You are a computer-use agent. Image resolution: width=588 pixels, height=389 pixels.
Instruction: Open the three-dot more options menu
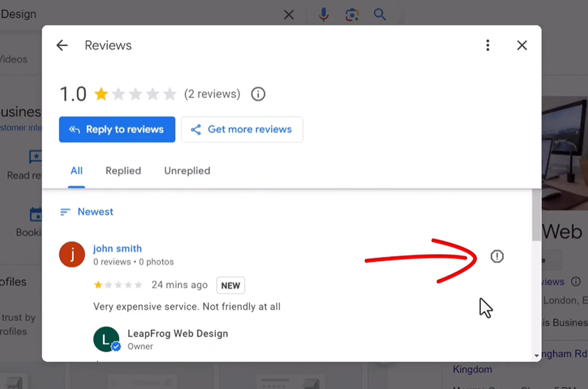pyautogui.click(x=488, y=45)
